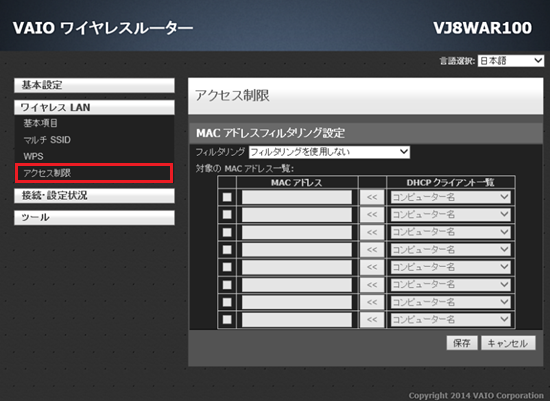Open the 言語選択 language dropdown
550x401 pixels.
(x=511, y=61)
